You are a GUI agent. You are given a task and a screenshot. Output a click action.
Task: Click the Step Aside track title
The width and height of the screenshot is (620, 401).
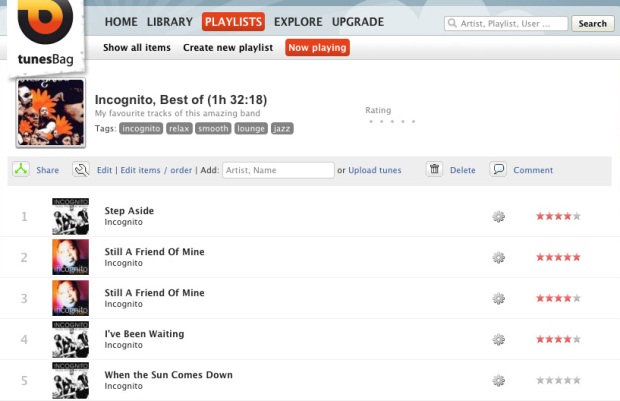129,211
